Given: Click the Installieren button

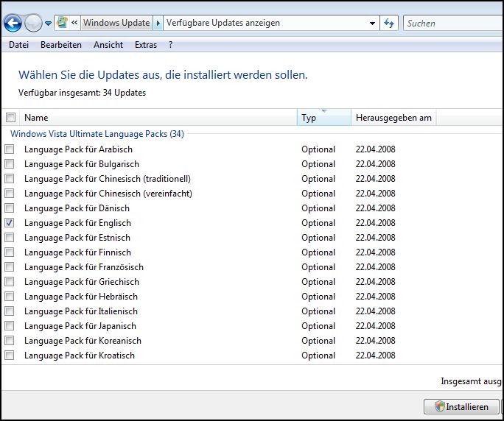Looking at the screenshot, I should [461, 407].
